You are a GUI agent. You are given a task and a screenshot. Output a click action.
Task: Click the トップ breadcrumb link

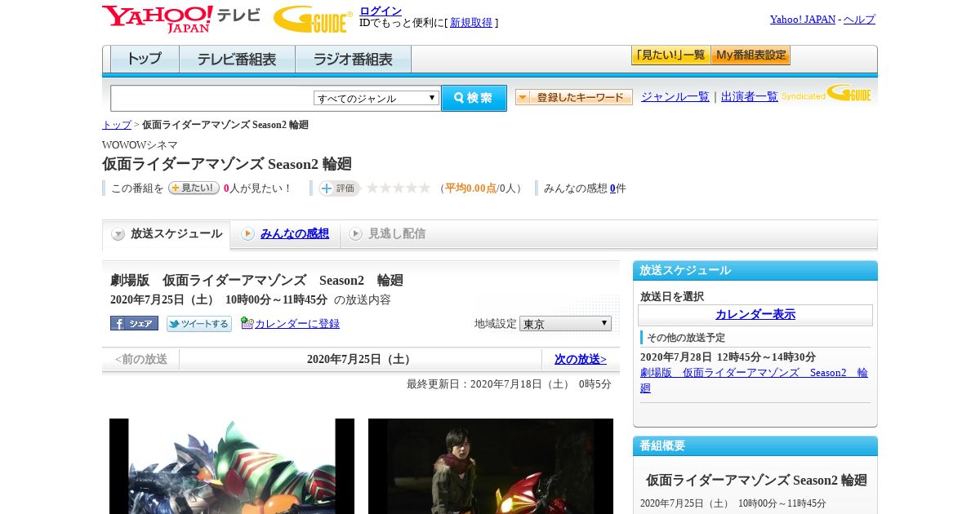[117, 125]
